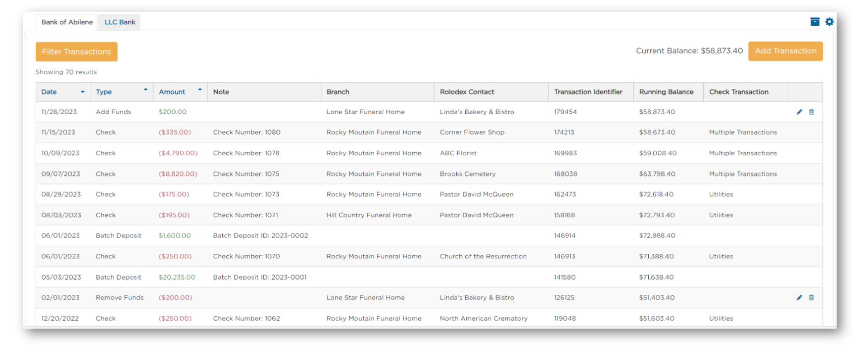Sort by Date column arrow
Image resolution: width=868 pixels, height=347 pixels.
[x=82, y=92]
